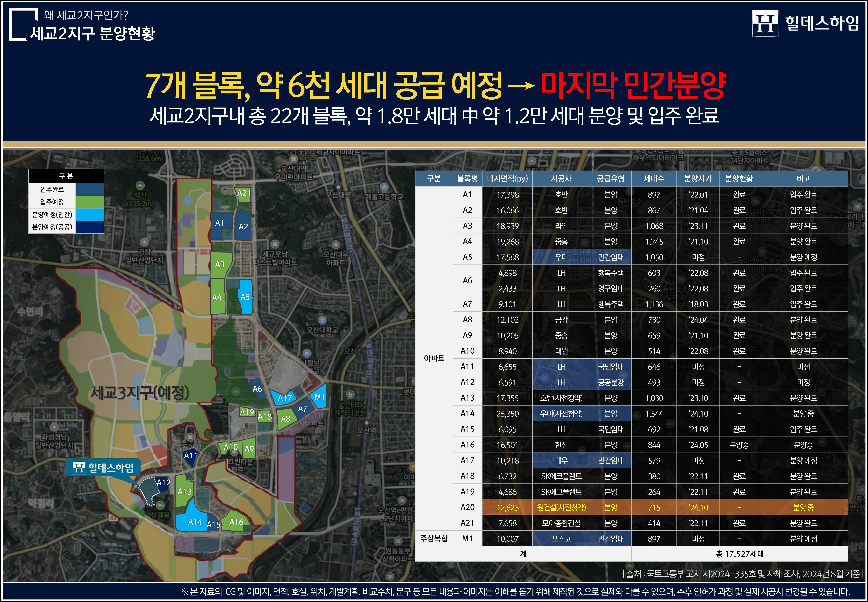Click the 힐데스하임 logo at top right

(x=805, y=23)
